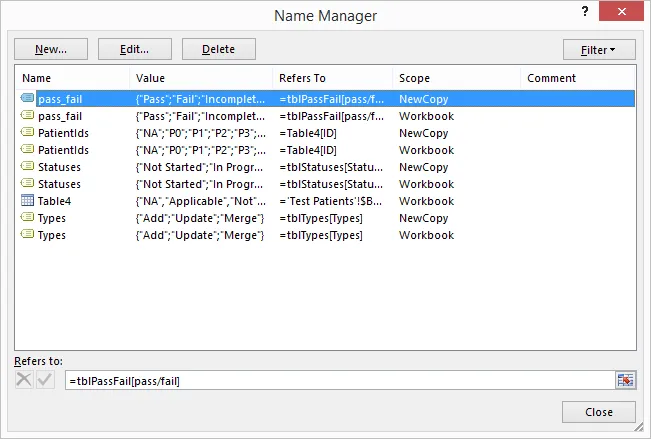Viewport: 651px width, 439px height.
Task: Click the collapse dialog range selector icon
Action: [625, 380]
